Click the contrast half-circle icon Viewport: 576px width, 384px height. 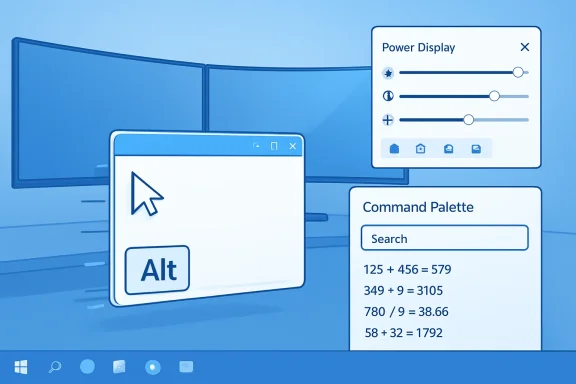388,96
